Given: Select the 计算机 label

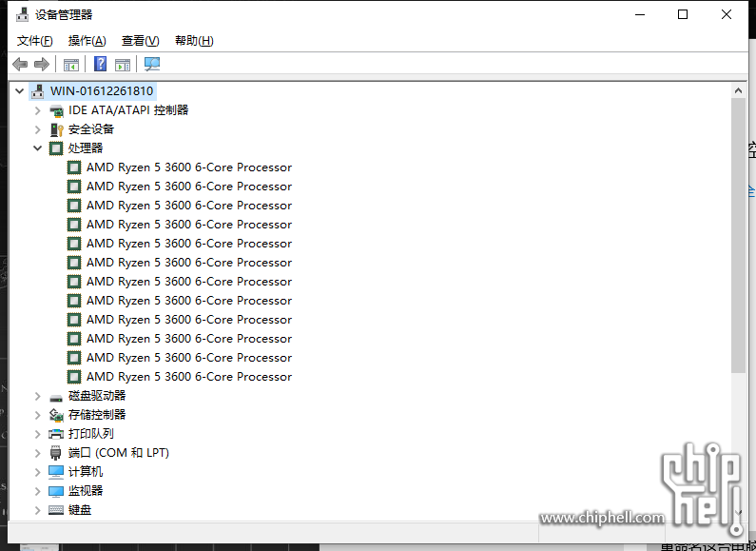Looking at the screenshot, I should [86, 472].
